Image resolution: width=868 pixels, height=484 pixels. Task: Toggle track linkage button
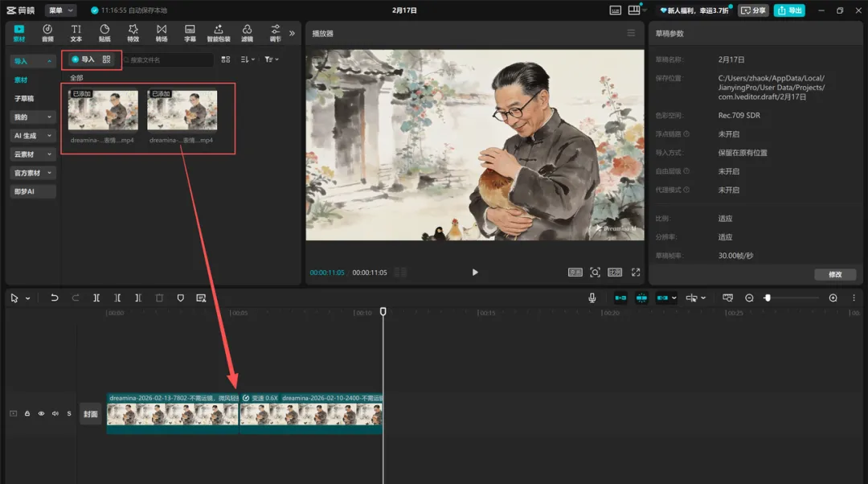pos(662,298)
